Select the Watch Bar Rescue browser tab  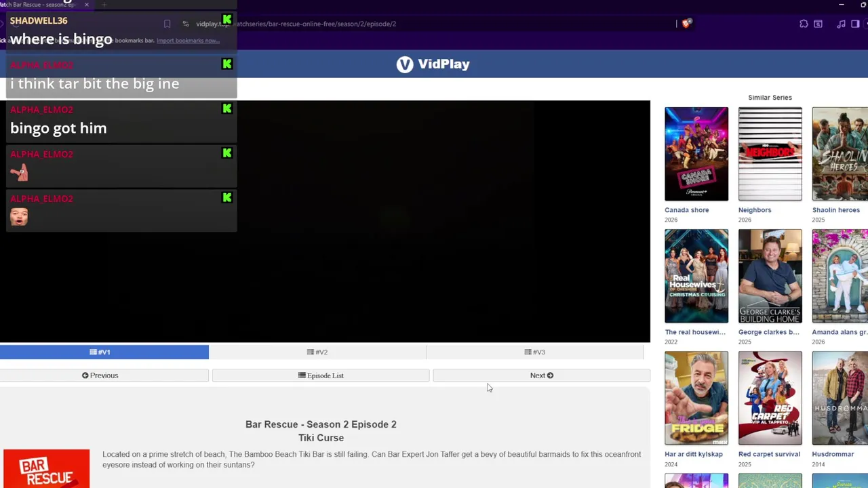[41, 5]
